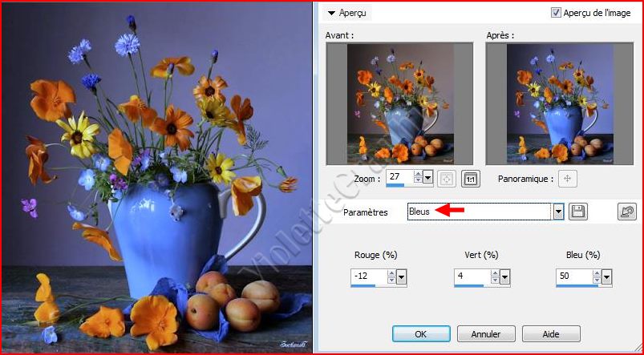Open the Bleu (%) slider dropdown arrow
The width and height of the screenshot is (644, 355).
click(606, 277)
